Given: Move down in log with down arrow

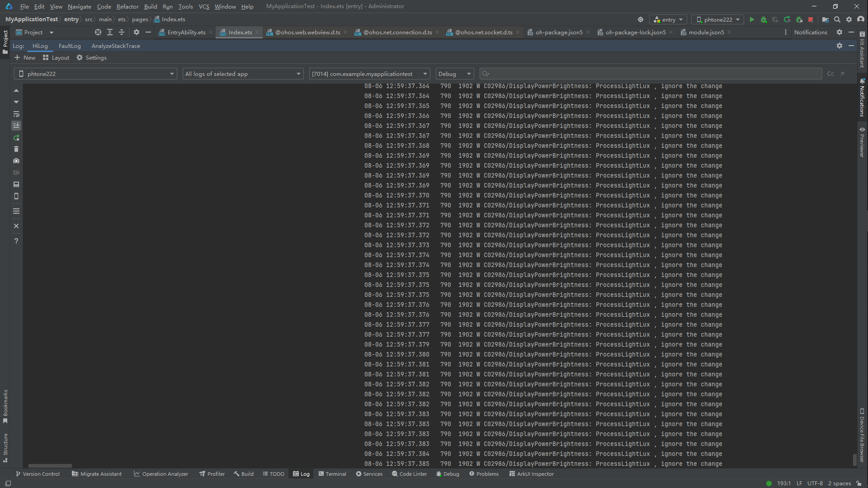Looking at the screenshot, I should tap(16, 102).
